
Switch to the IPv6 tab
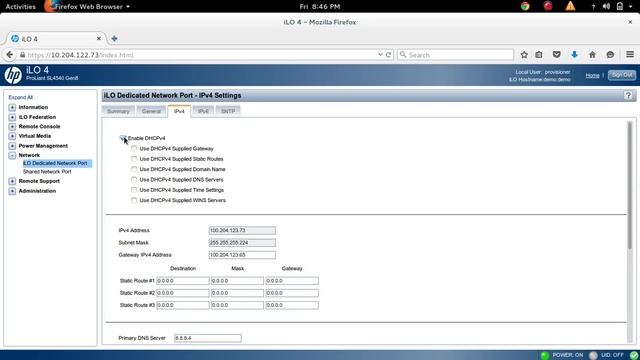coord(203,111)
